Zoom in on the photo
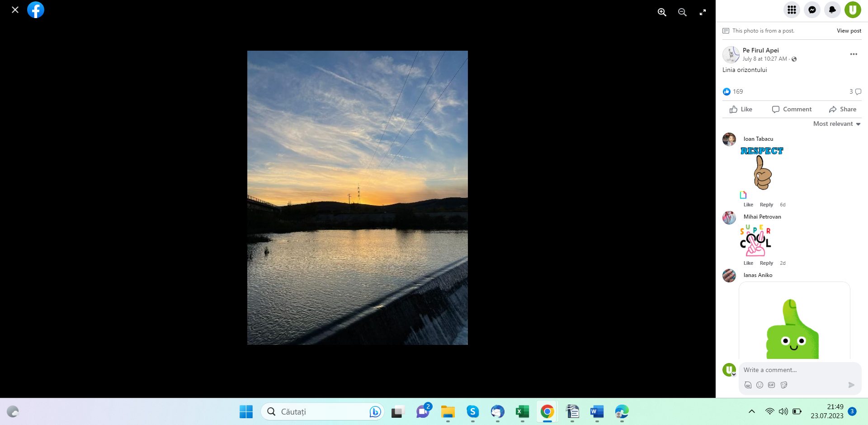The width and height of the screenshot is (868, 425). coord(662,12)
